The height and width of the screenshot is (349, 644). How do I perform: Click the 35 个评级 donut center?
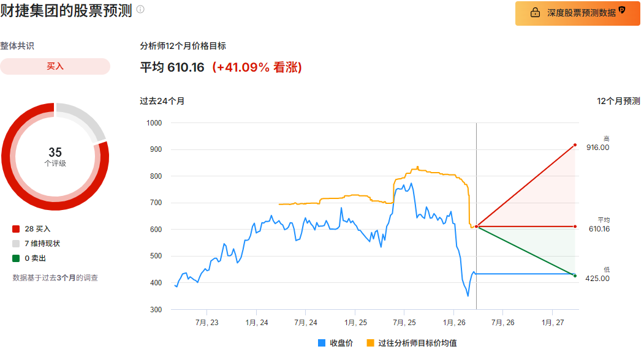click(x=55, y=156)
